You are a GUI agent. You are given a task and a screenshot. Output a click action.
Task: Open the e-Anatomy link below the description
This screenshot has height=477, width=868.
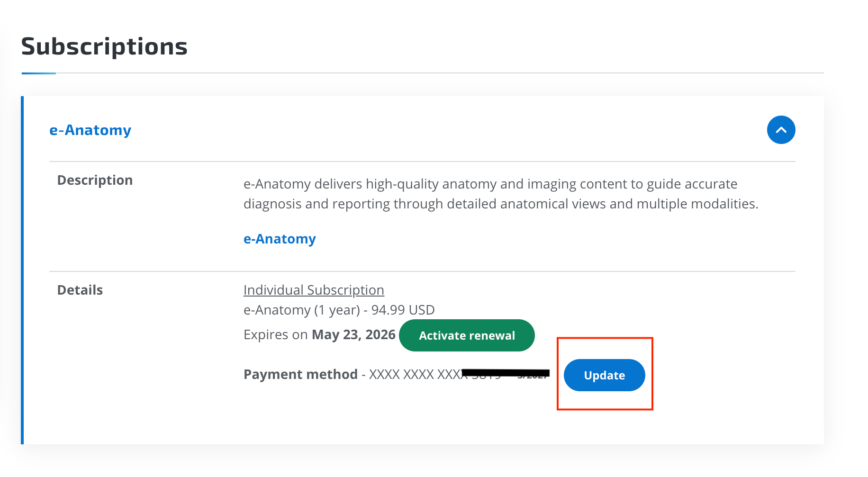tap(280, 239)
